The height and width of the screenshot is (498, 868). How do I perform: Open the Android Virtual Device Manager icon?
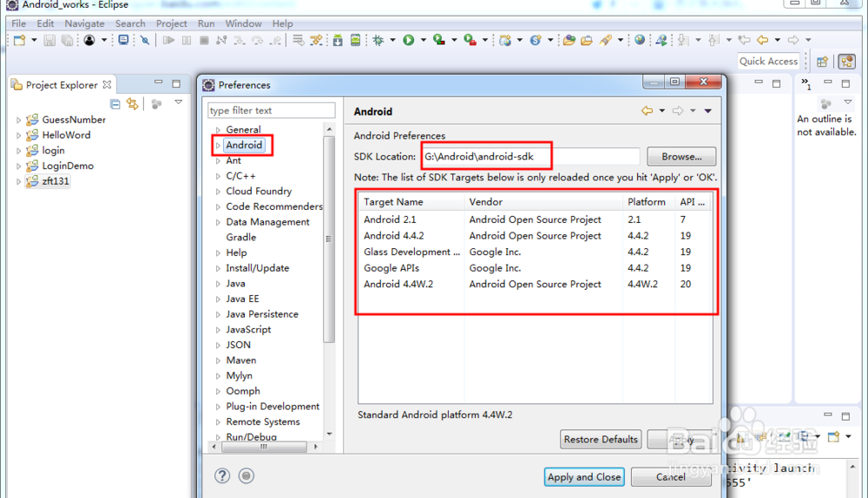[x=355, y=40]
